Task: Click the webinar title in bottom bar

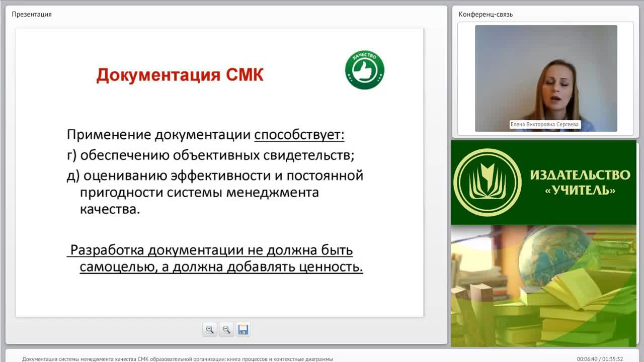Action: (x=178, y=359)
